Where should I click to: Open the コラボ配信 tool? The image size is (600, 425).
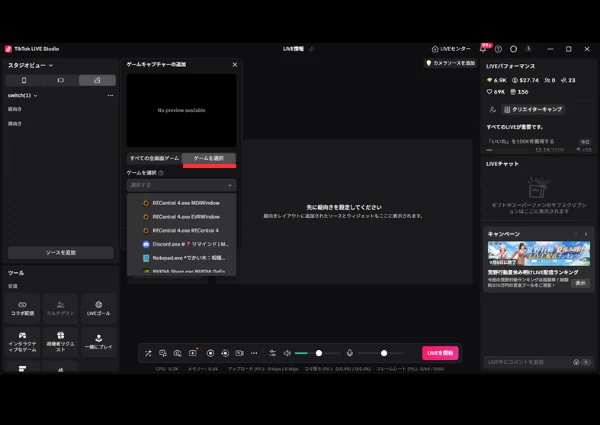pos(23,309)
